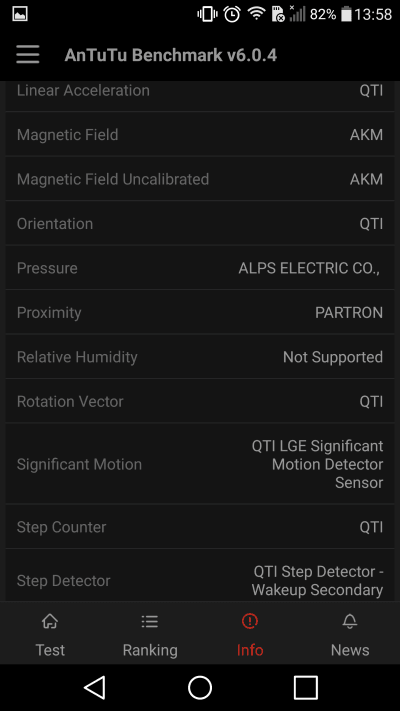The height and width of the screenshot is (711, 400).
Task: Tap the Wi-Fi status icon
Action: click(256, 14)
